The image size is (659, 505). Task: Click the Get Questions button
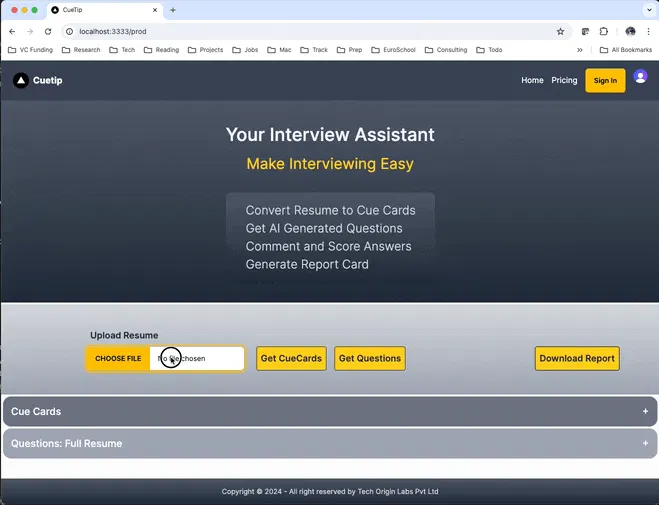(x=370, y=358)
